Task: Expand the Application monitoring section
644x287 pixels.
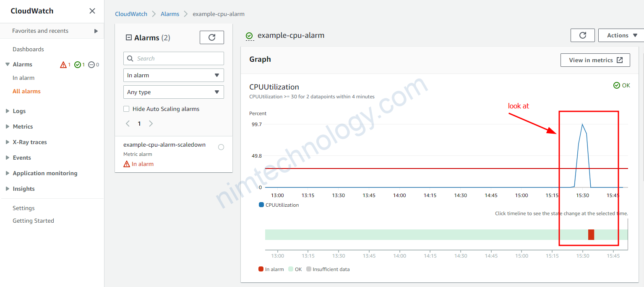Action: point(8,173)
